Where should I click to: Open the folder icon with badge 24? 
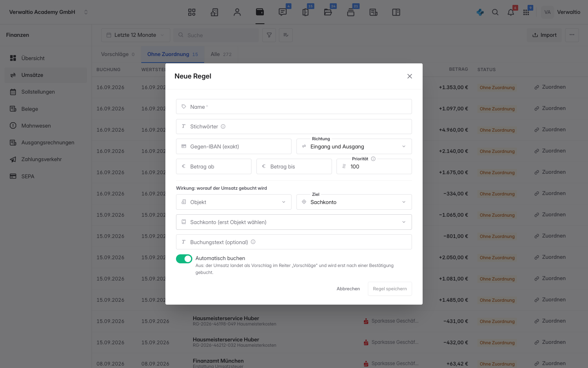click(328, 12)
